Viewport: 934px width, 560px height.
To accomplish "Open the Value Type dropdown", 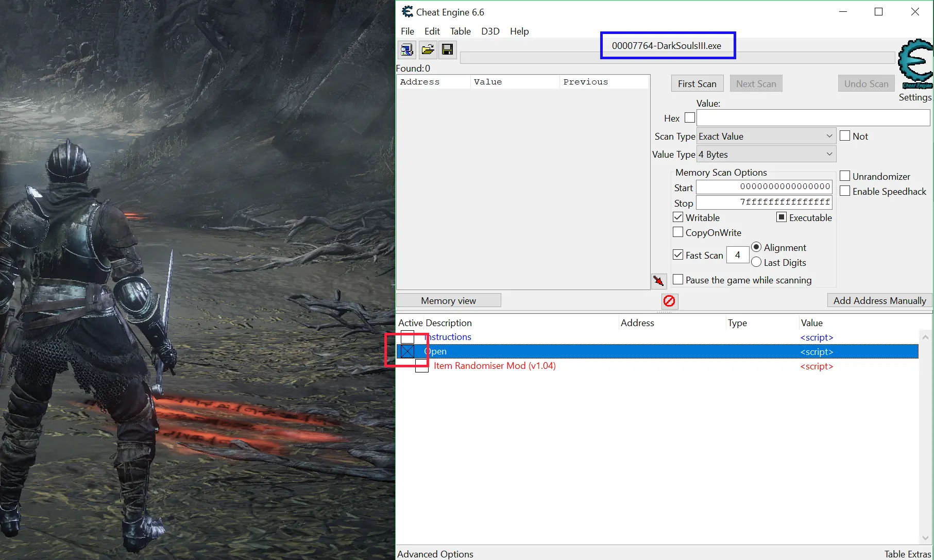I will click(766, 154).
